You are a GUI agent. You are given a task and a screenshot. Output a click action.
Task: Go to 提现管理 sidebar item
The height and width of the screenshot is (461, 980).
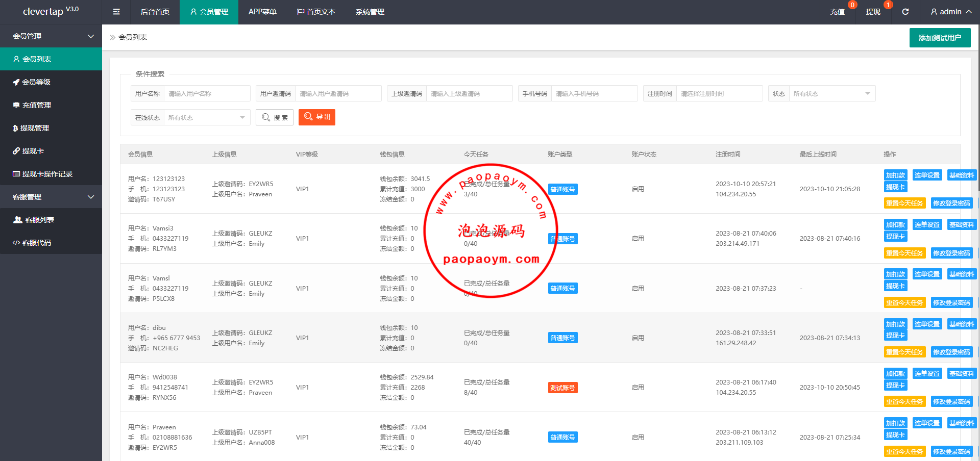(x=35, y=128)
